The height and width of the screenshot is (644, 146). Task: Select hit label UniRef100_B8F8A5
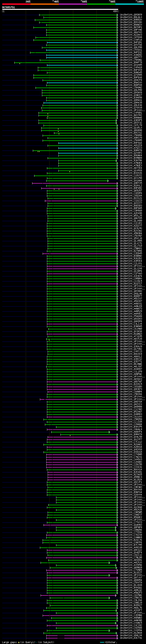tap(131, 208)
